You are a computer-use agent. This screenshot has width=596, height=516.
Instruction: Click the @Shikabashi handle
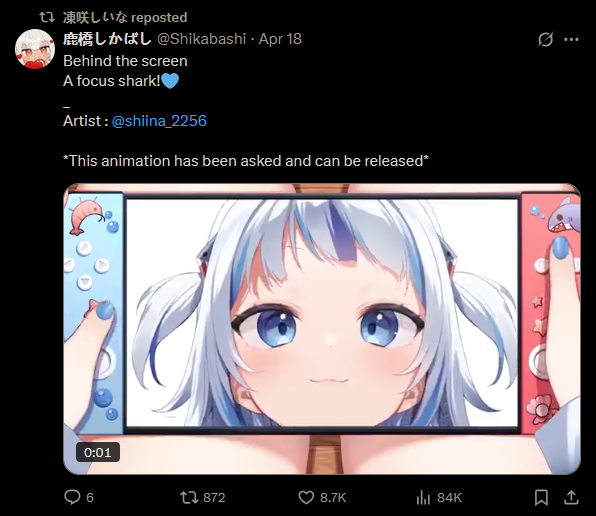click(201, 39)
